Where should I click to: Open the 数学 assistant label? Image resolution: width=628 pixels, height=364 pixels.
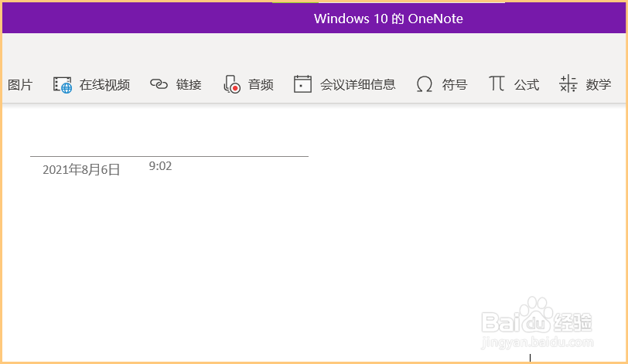[x=599, y=85]
